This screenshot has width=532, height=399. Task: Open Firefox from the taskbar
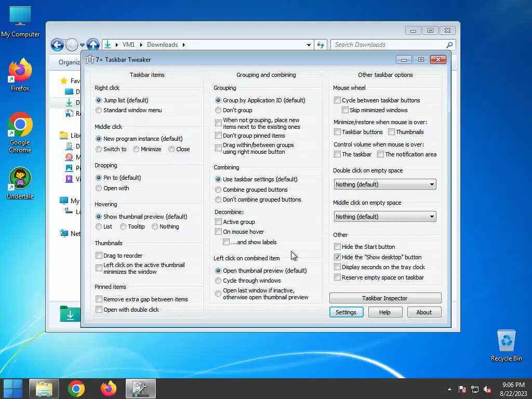[x=108, y=389]
